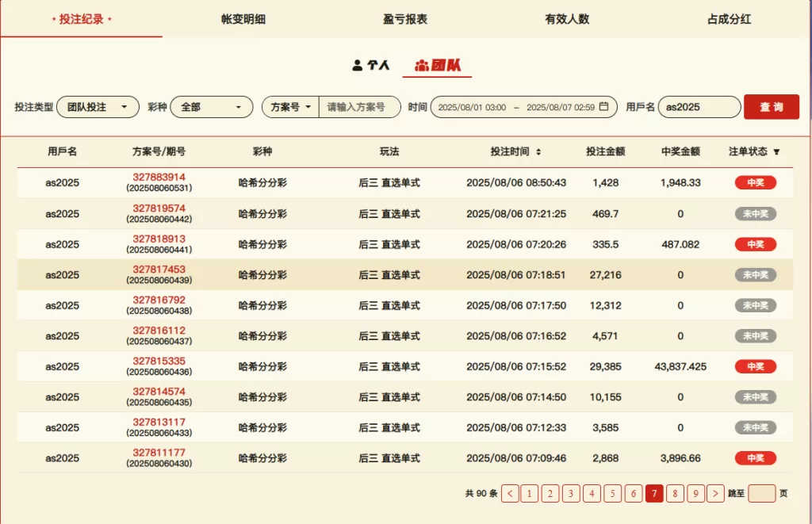Image resolution: width=812 pixels, height=524 pixels.
Task: Click the 方案号/期号 column header
Action: [159, 151]
